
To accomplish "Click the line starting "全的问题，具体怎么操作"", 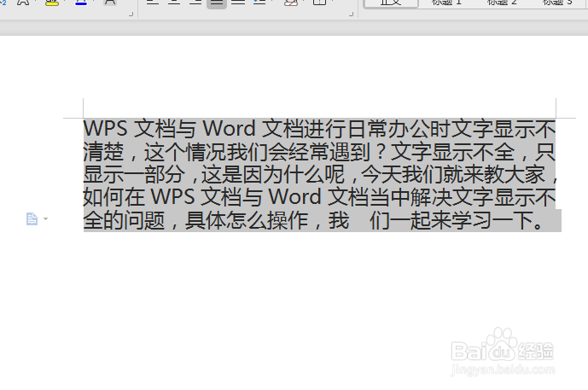I will (312, 220).
